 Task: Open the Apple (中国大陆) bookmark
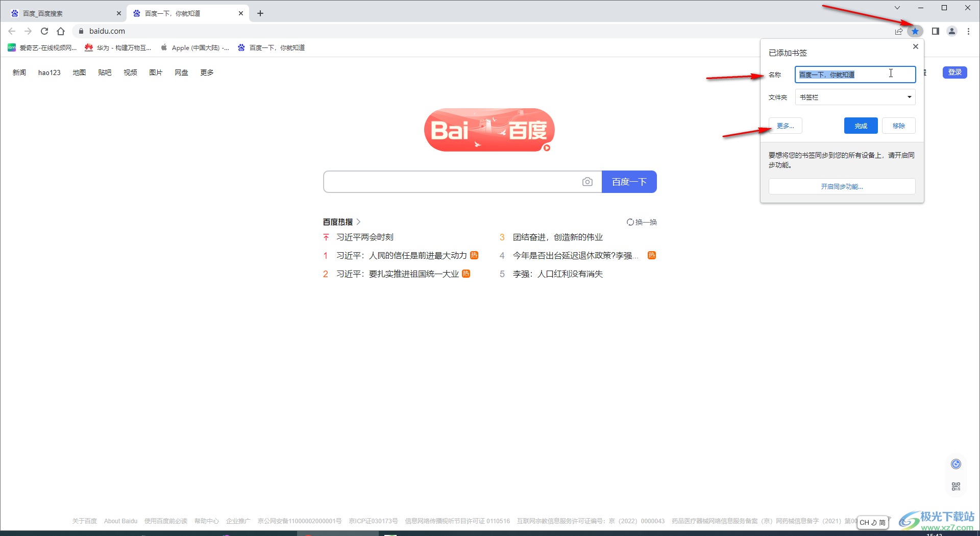click(x=194, y=47)
